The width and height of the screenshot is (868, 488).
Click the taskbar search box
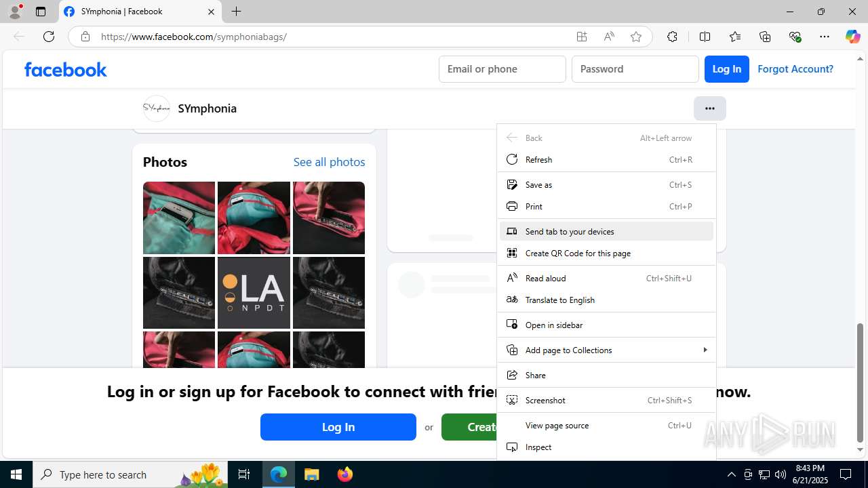pos(130,474)
